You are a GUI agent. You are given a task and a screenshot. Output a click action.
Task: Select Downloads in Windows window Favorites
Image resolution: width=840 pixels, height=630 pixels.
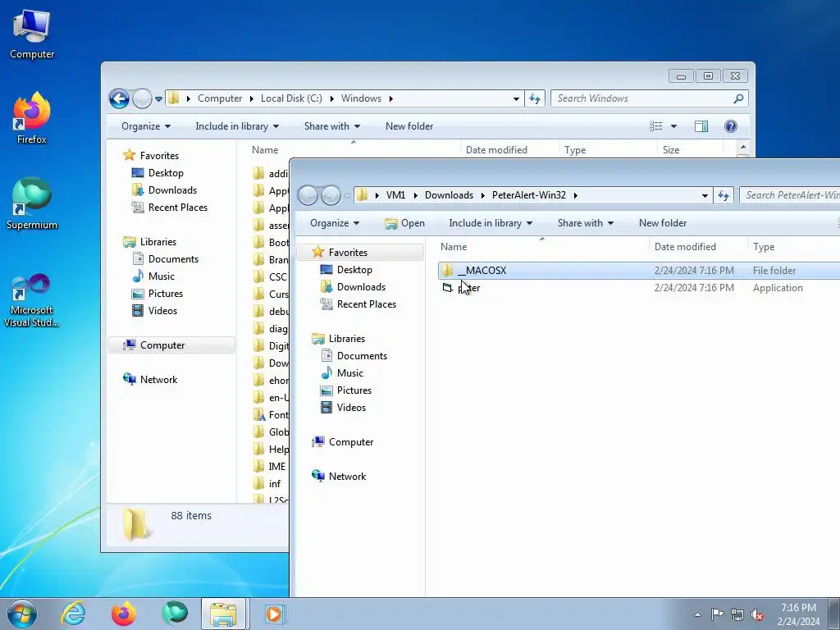coord(172,190)
